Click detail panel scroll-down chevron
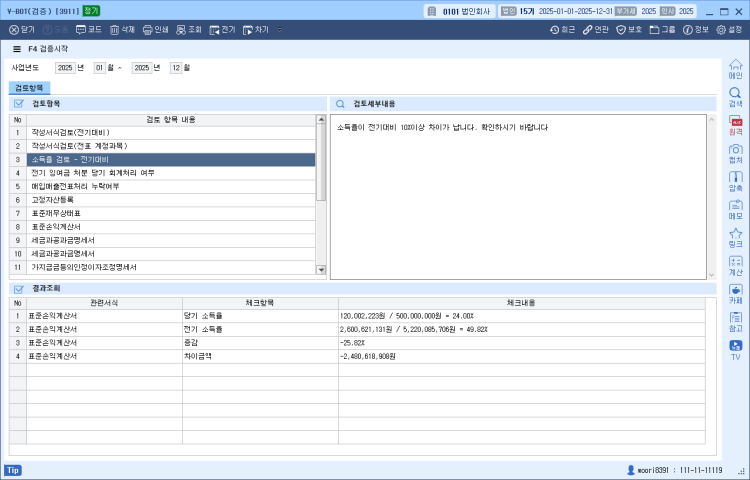750x480 pixels. click(711, 275)
